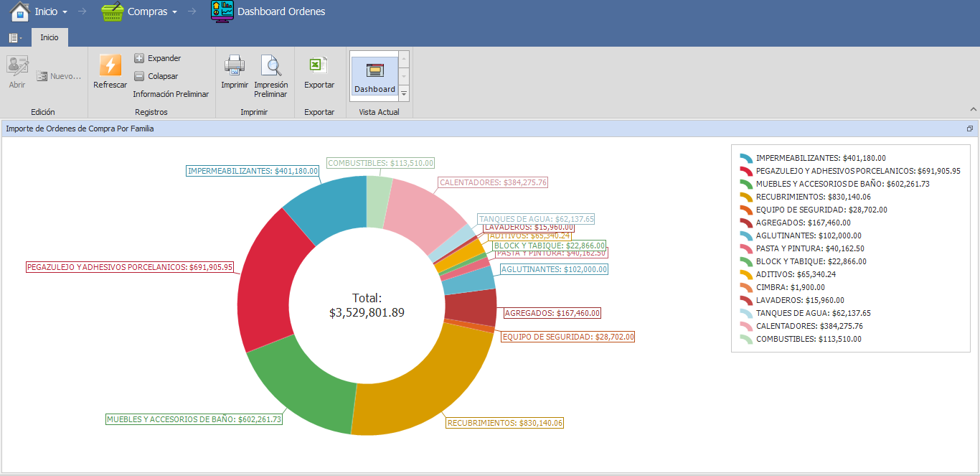Click legend entry ADITIVOS: $65,340.24
Viewport: 980px width, 476px height.
coord(797,274)
